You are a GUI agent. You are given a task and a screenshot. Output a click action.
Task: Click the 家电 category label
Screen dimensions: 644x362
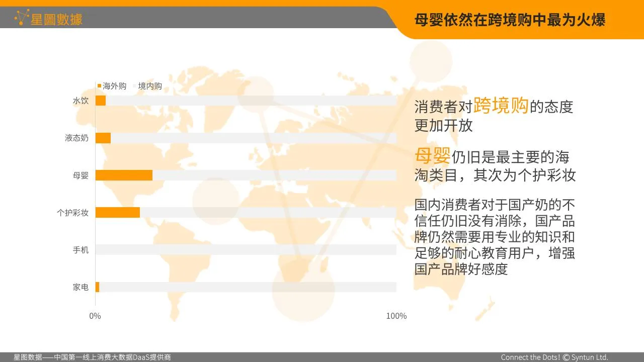80,287
